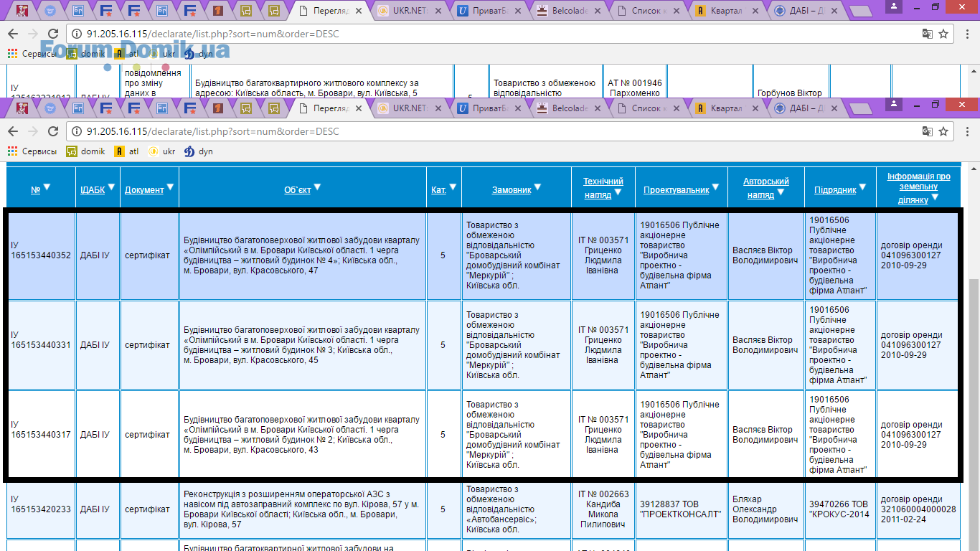The width and height of the screenshot is (980, 551).
Task: Click the cell Бляхар Олександр Володимирович
Action: tap(765, 509)
